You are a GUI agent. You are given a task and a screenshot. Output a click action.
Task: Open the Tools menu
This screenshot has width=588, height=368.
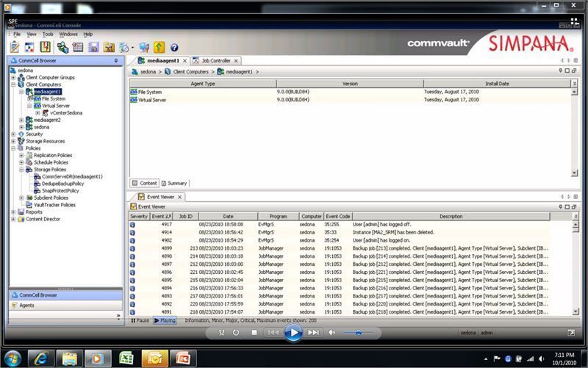48,34
